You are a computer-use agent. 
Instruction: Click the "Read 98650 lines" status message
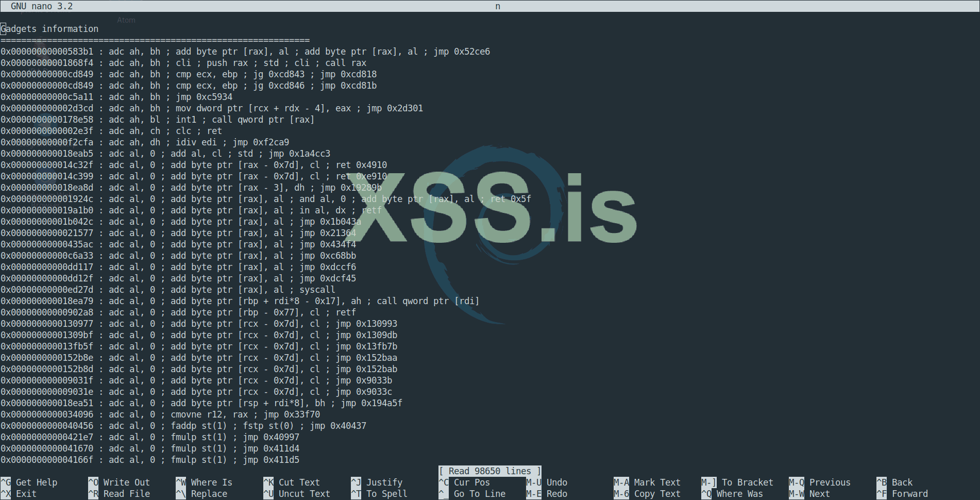(x=490, y=471)
